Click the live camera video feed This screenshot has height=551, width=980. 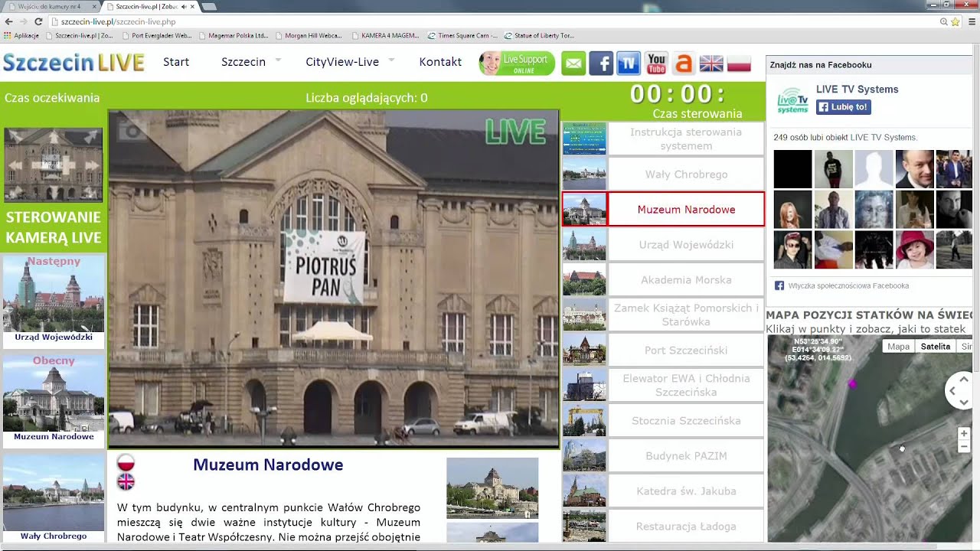tap(333, 279)
